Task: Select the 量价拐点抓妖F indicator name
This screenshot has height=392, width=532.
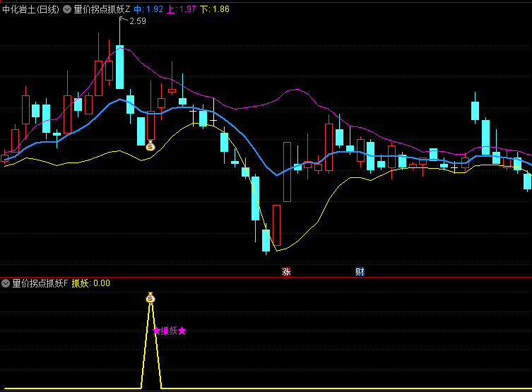Action: 40,283
